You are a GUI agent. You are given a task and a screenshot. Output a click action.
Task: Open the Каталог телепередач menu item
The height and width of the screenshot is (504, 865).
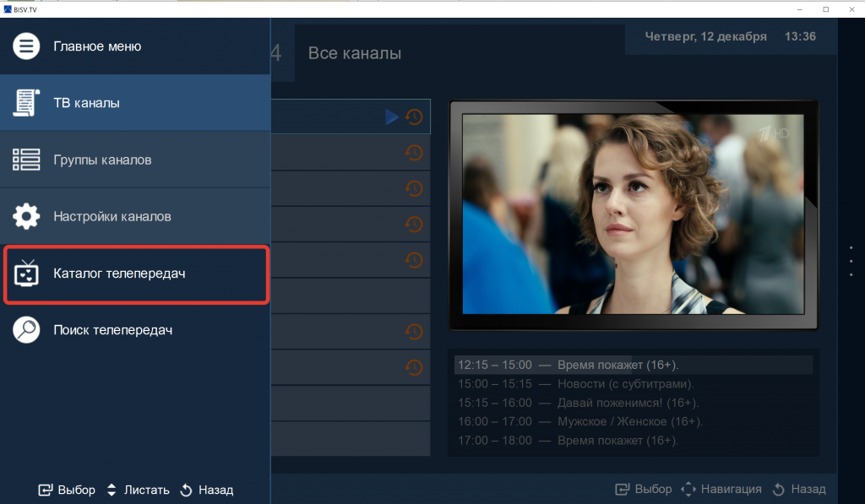119,274
